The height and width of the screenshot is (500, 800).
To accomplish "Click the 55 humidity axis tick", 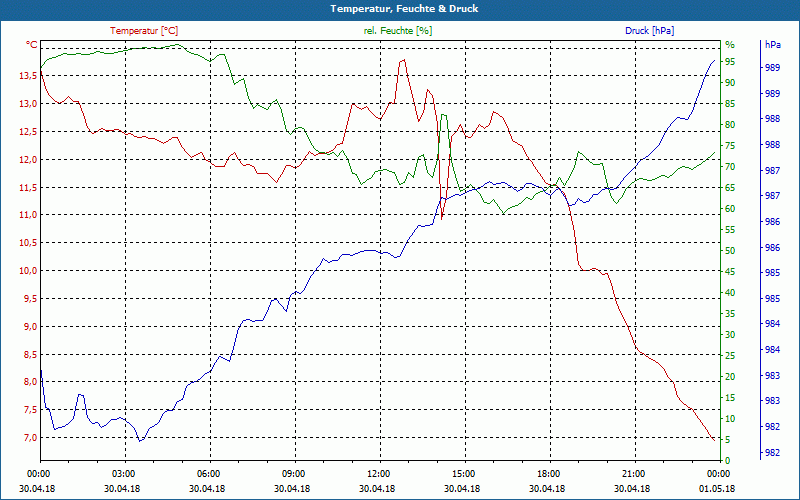I will 730,230.
